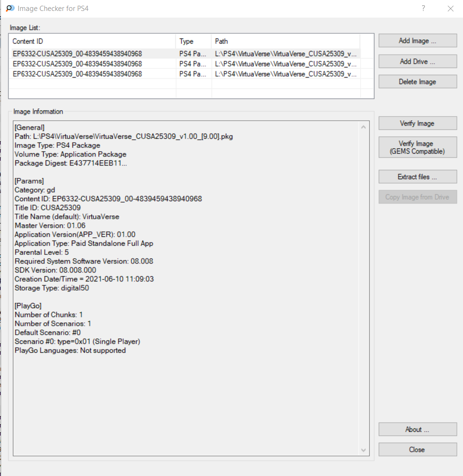This screenshot has height=476, width=463.
Task: Click the scroll up arrow in Image Information
Action: 364,127
